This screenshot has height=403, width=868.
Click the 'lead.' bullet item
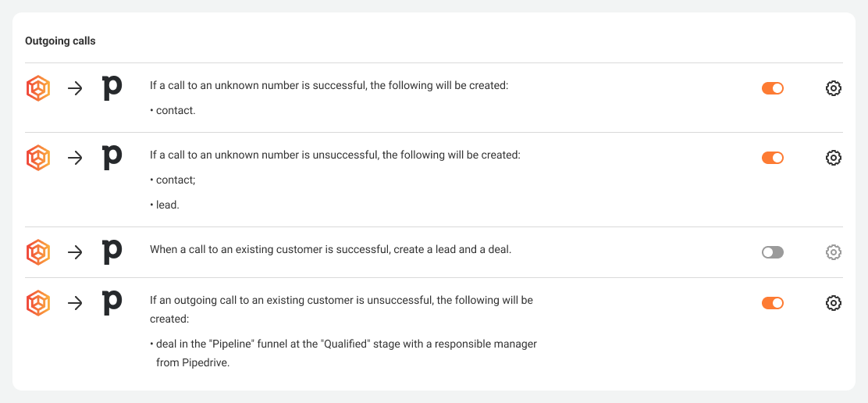(165, 205)
